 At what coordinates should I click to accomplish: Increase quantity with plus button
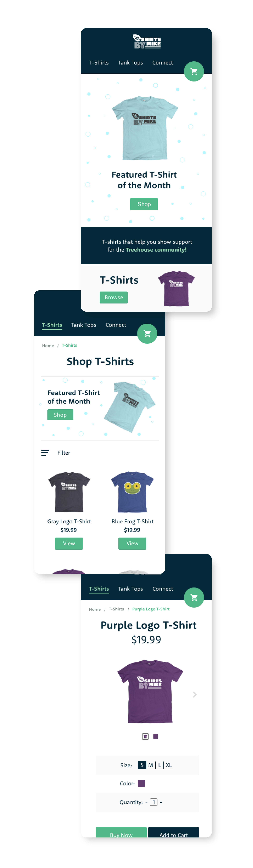pos(161,802)
